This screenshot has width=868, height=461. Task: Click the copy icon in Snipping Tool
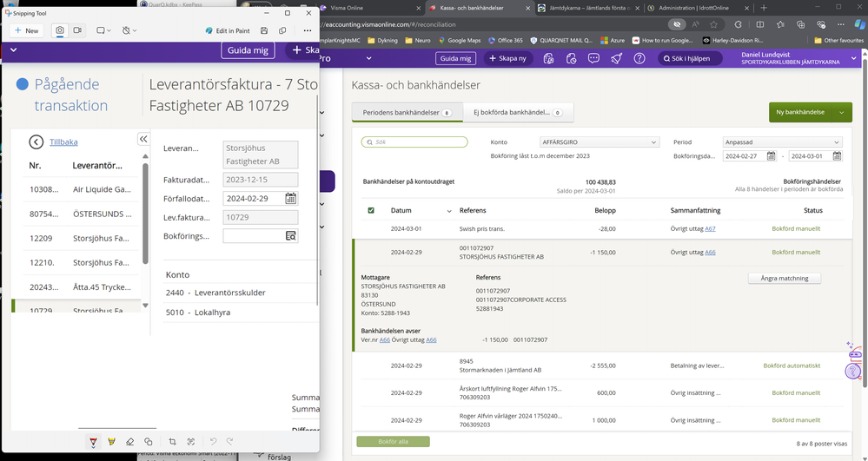point(282,30)
